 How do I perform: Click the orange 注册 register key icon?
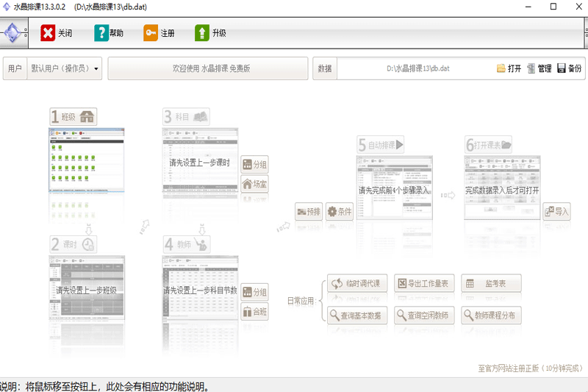(151, 33)
